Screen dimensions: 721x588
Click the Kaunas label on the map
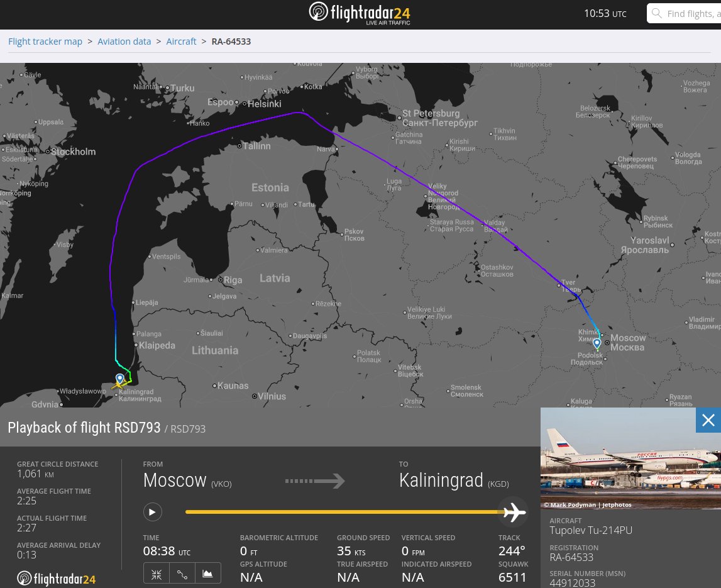click(x=233, y=386)
